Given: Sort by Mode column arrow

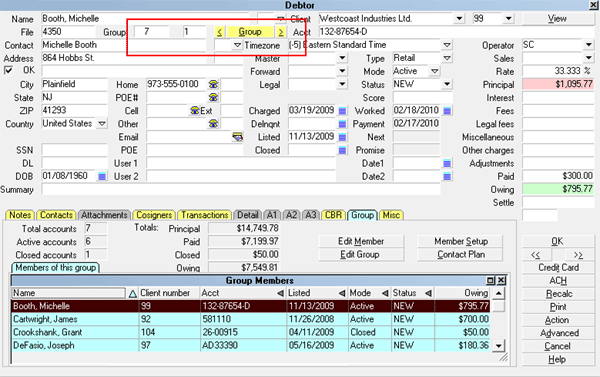Looking at the screenshot, I should tap(385, 294).
